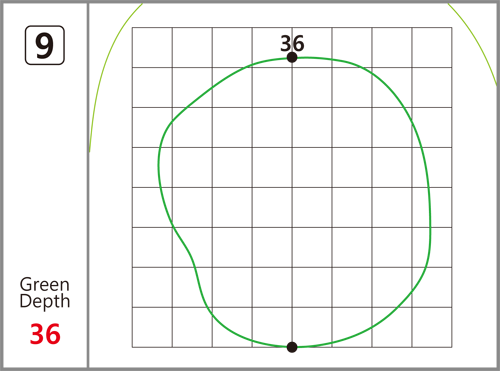Select the top-left corner cell of the grid
This screenshot has width=500, height=371.
tap(152, 47)
